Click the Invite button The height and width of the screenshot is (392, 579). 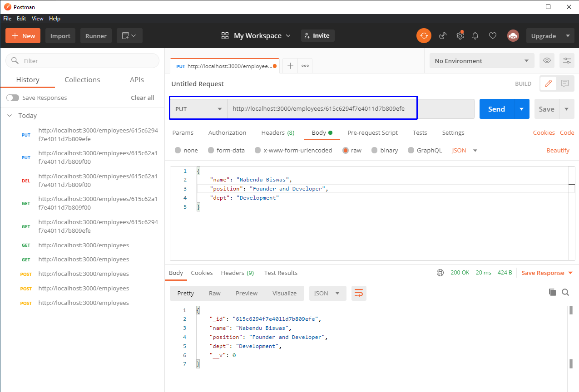pyautogui.click(x=317, y=35)
